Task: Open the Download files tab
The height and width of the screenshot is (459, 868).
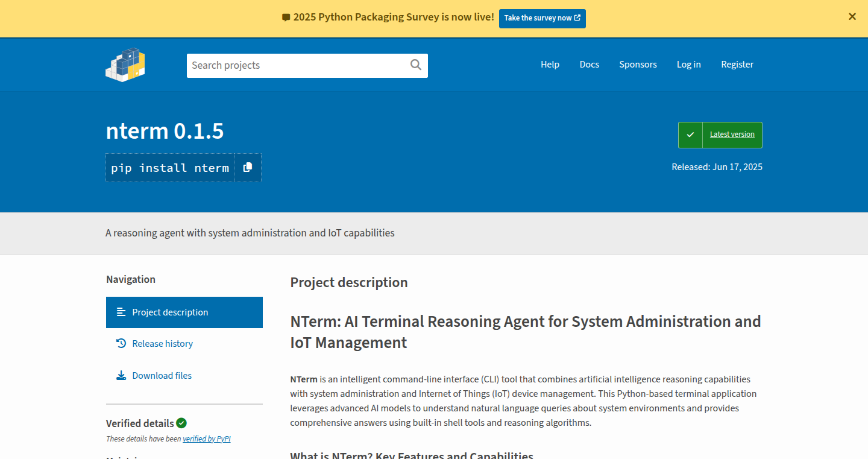Action: pos(184,376)
